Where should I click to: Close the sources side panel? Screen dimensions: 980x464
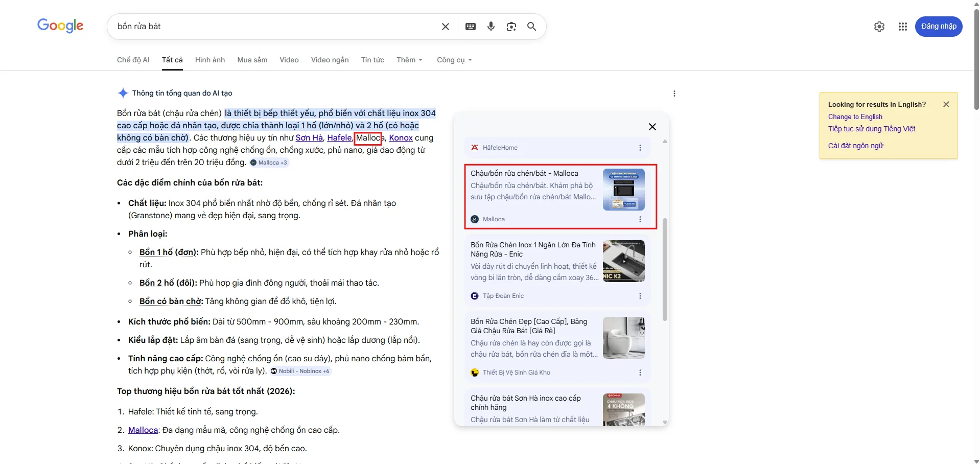[652, 127]
